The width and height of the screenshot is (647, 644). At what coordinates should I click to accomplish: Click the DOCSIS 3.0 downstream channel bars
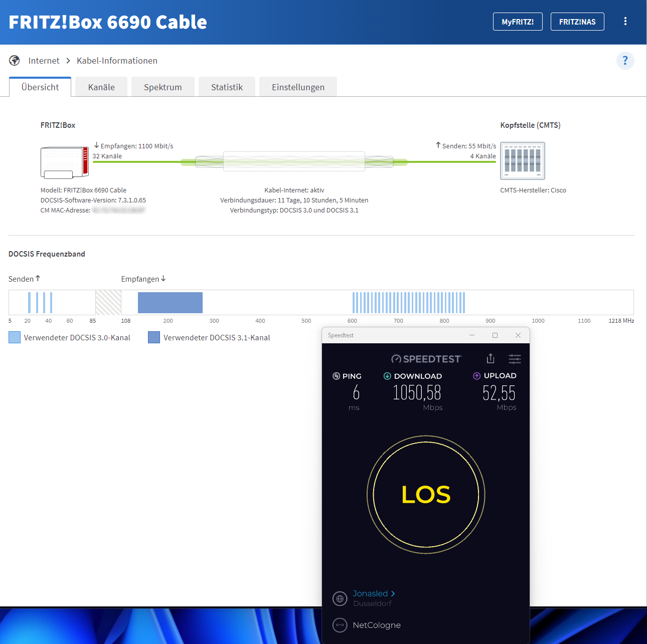tap(409, 303)
